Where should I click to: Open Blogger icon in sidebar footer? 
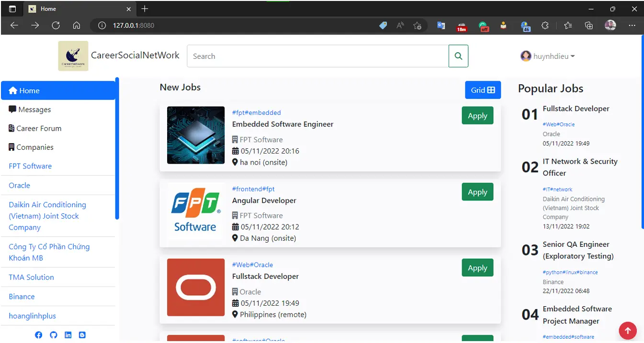coord(82,335)
